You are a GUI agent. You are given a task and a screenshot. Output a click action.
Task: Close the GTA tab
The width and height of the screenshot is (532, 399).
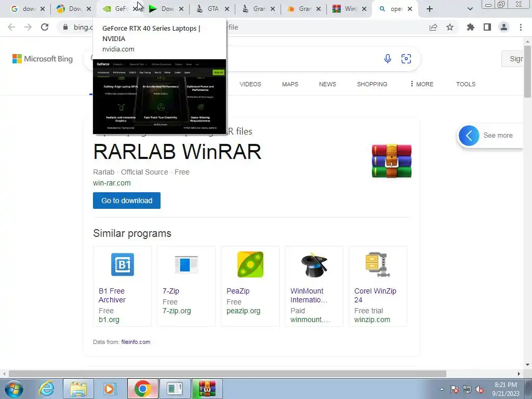227,9
